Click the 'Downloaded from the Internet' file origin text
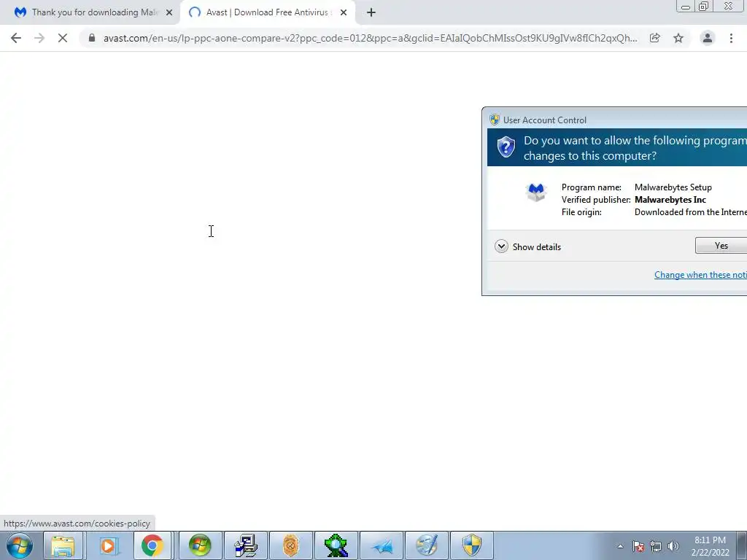 click(x=691, y=212)
